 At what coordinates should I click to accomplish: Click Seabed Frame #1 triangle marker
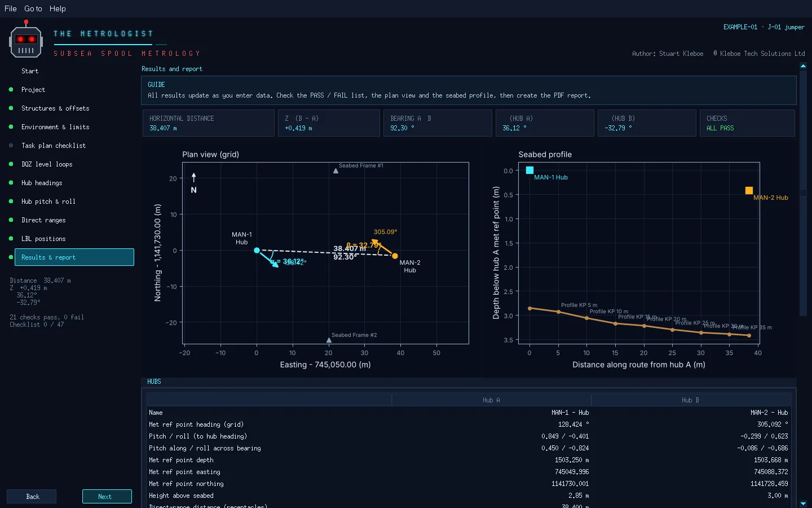coord(336,170)
